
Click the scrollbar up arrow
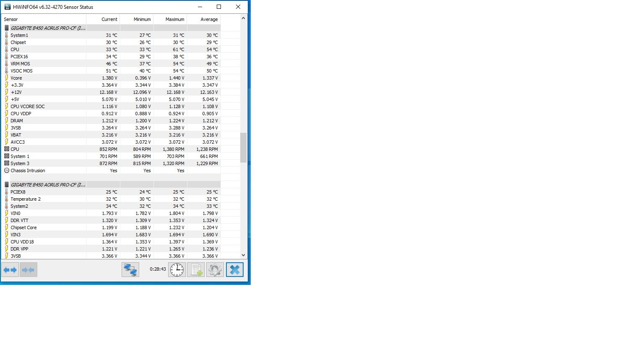pos(243,18)
